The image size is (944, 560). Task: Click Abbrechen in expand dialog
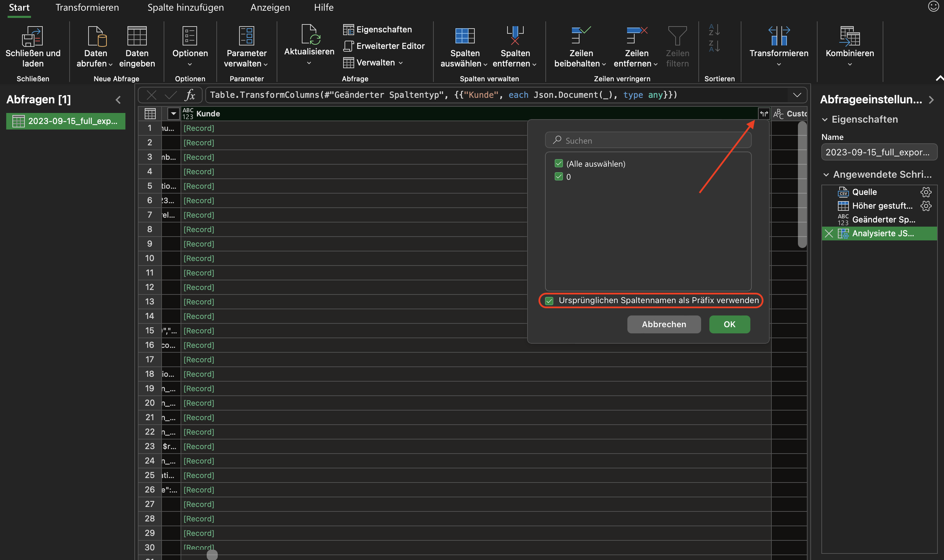(x=664, y=324)
